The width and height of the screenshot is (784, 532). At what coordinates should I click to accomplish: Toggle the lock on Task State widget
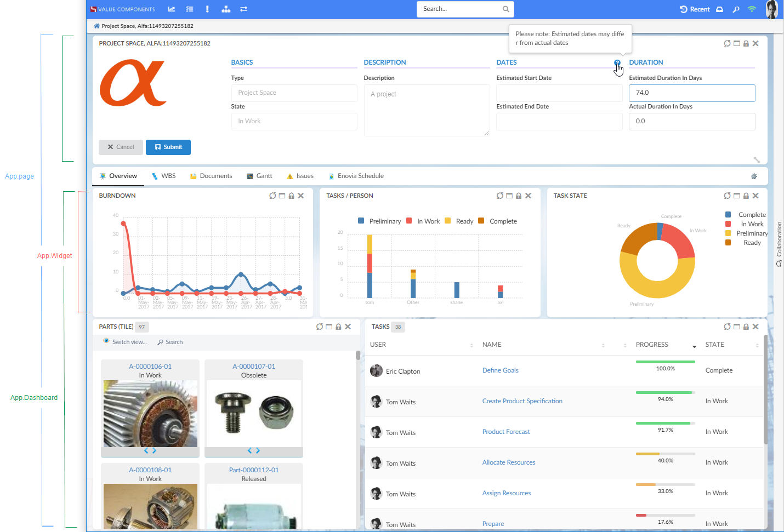[x=746, y=196]
